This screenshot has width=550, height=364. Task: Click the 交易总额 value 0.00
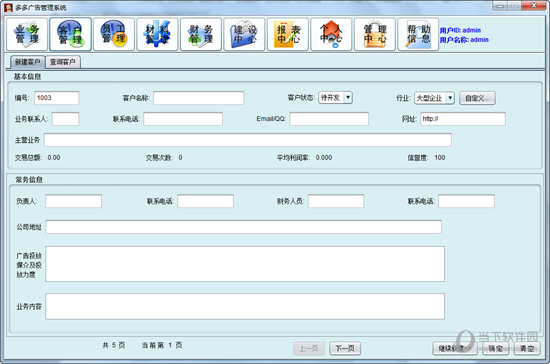pos(54,158)
